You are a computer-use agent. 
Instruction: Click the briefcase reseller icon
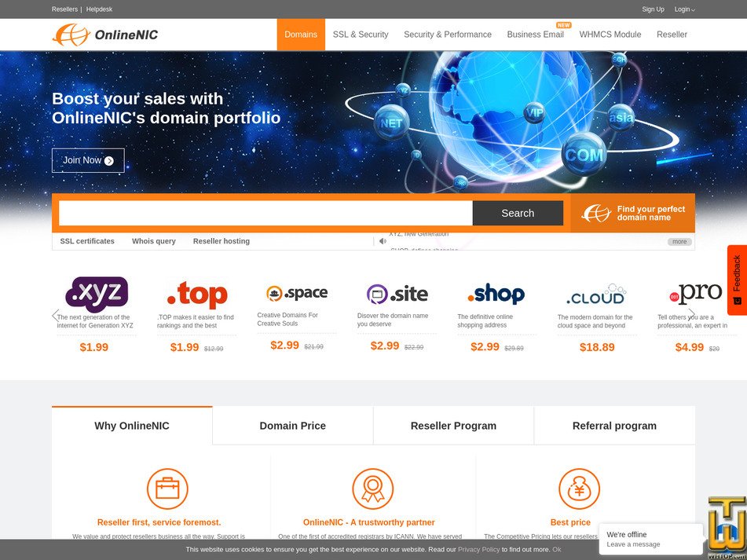coord(167,489)
